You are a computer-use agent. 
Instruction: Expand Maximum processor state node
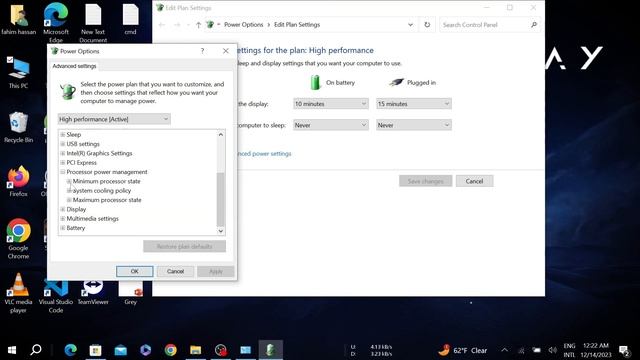[69, 200]
